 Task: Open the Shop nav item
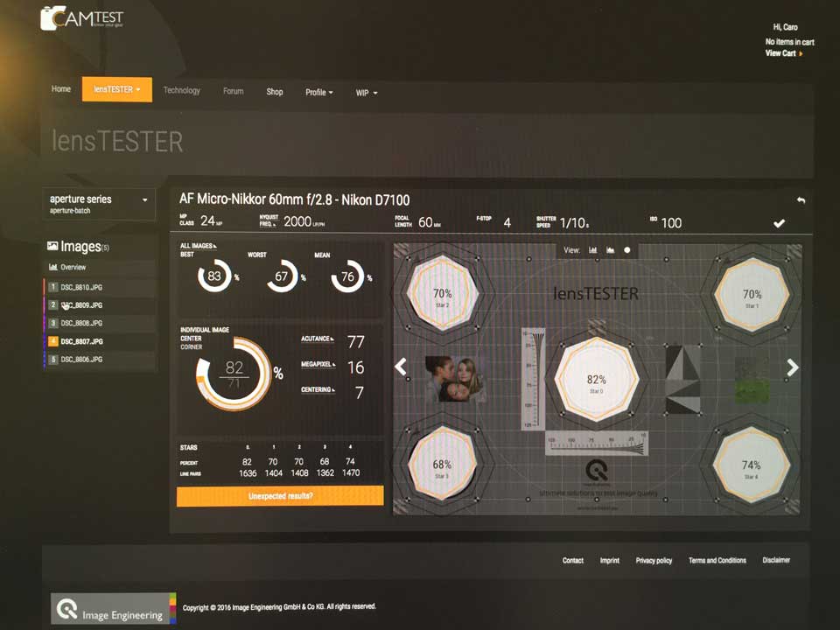pos(275,92)
